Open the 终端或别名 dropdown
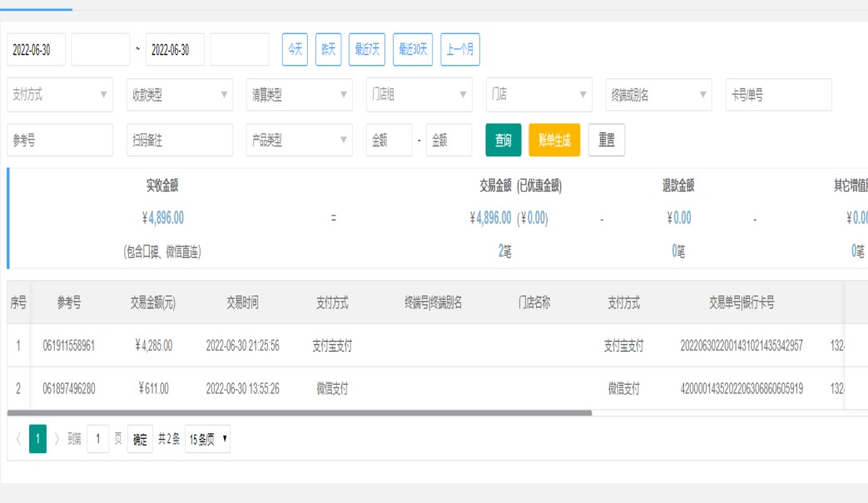868x503 pixels. 659,95
